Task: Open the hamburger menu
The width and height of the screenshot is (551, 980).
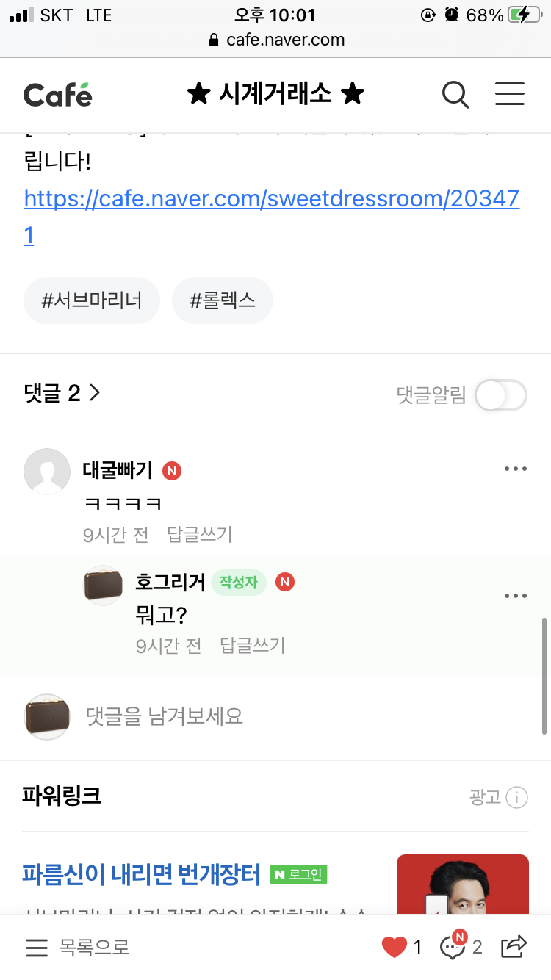Action: point(509,94)
